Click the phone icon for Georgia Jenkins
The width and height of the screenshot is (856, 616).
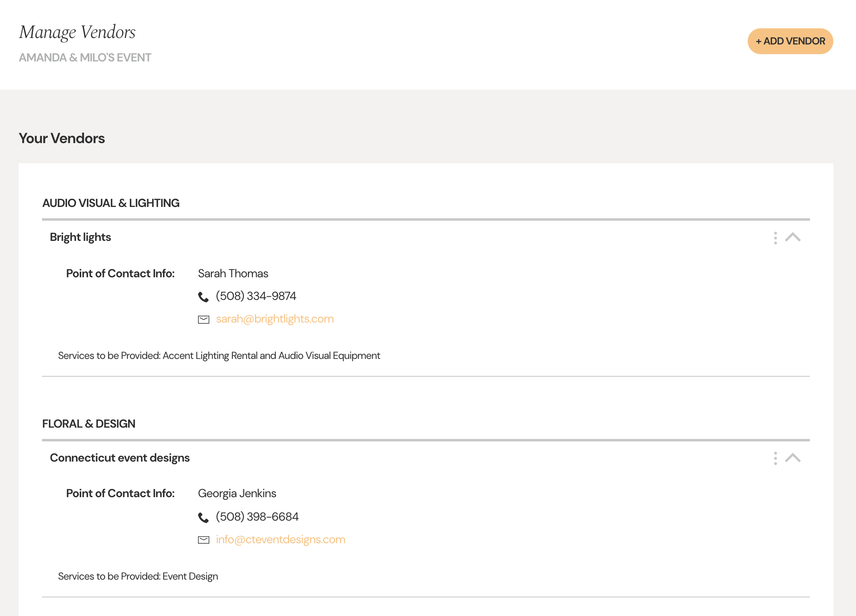coord(203,517)
